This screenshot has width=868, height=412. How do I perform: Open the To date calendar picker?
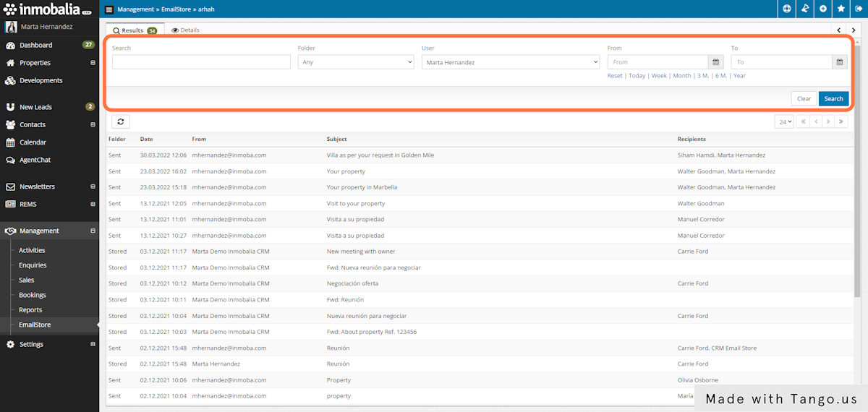tap(839, 62)
